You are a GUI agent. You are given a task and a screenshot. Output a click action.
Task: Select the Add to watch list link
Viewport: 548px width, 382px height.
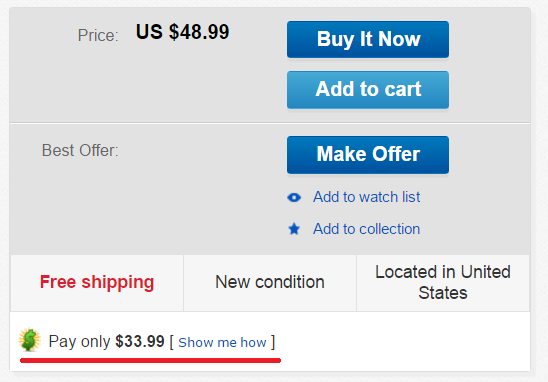[x=366, y=197]
